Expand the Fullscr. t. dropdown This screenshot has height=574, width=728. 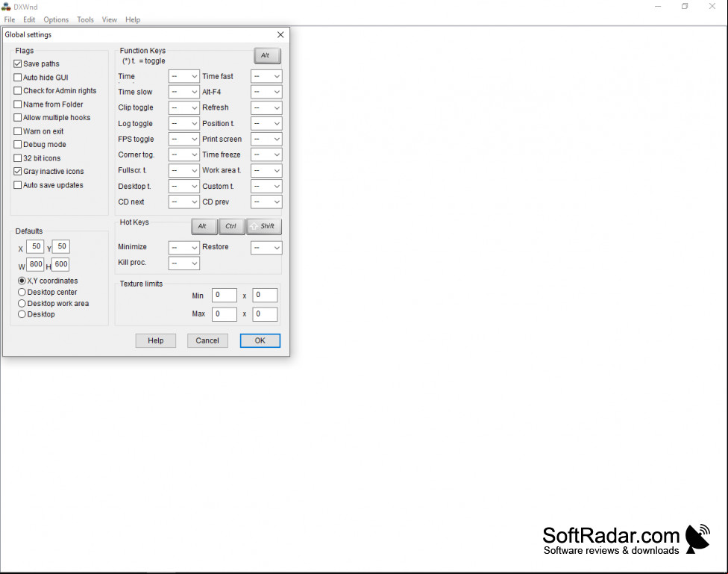pos(183,171)
